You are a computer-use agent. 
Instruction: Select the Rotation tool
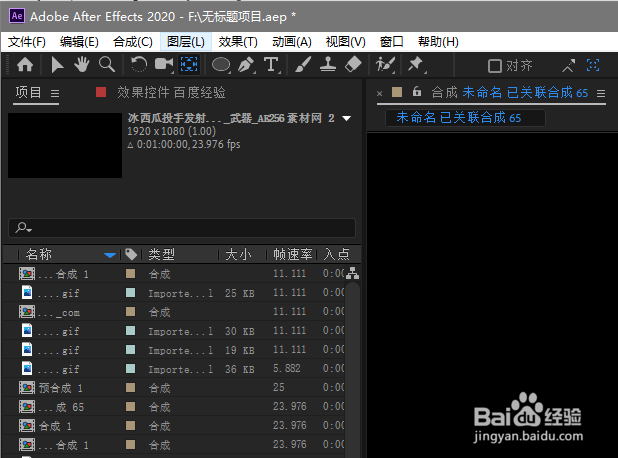139,65
